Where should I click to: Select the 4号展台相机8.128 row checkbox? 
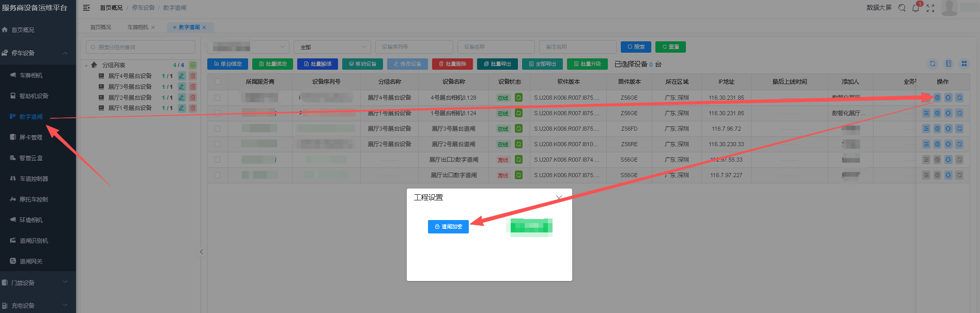tap(218, 98)
